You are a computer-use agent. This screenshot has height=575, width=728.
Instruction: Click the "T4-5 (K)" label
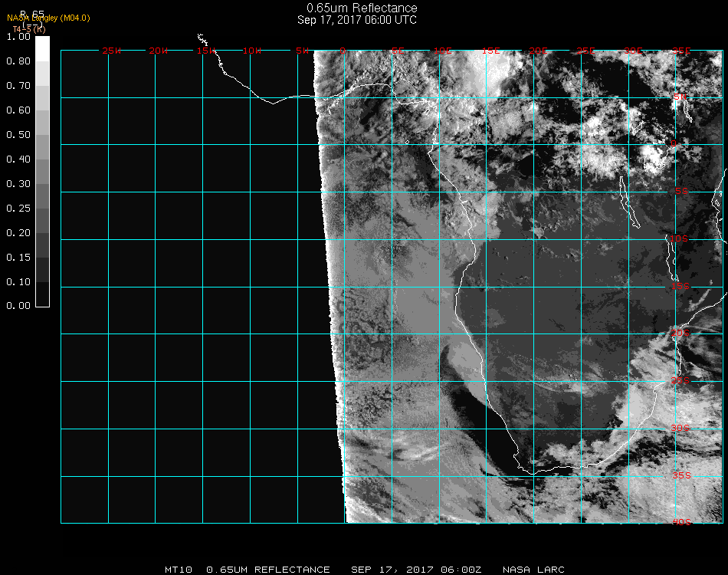[x=29, y=29]
